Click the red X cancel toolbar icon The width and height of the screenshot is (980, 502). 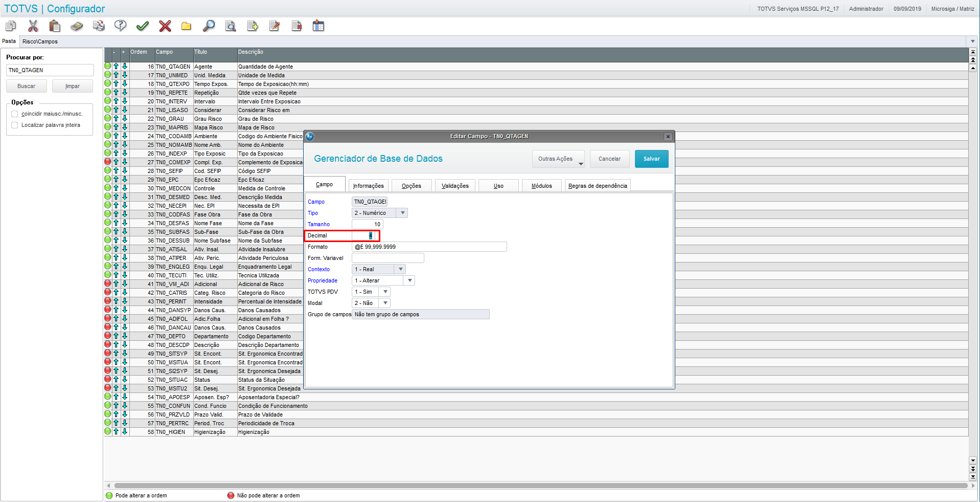coord(165,26)
